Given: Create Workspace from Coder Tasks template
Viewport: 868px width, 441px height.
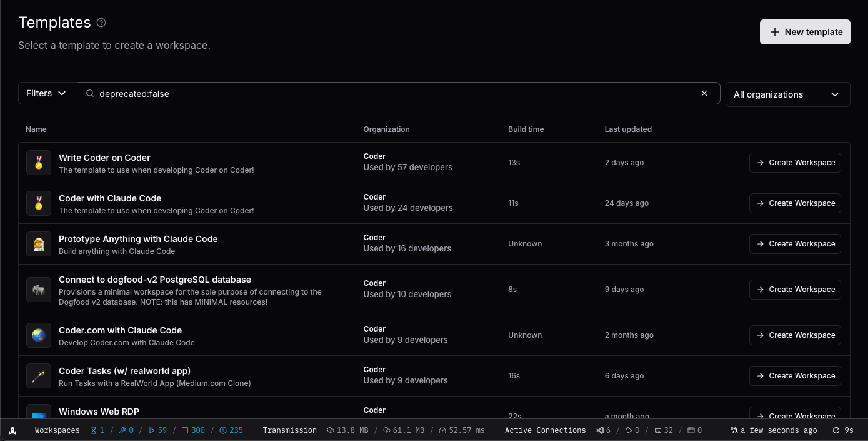Looking at the screenshot, I should 795,376.
